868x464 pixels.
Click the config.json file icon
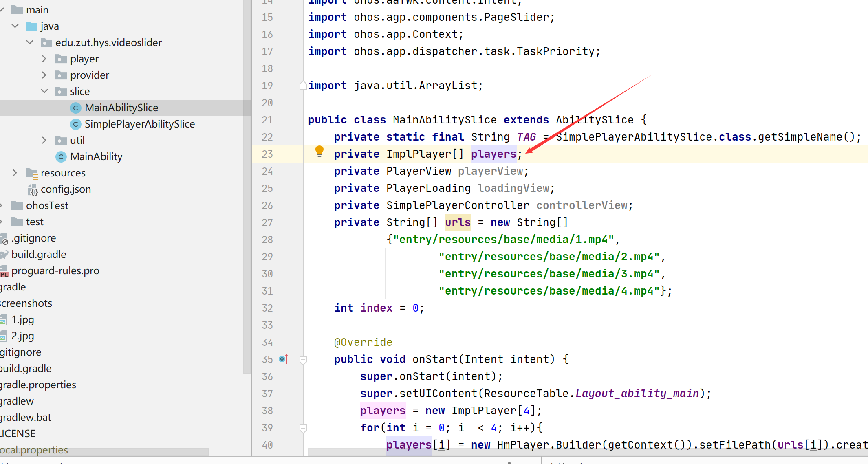point(32,189)
